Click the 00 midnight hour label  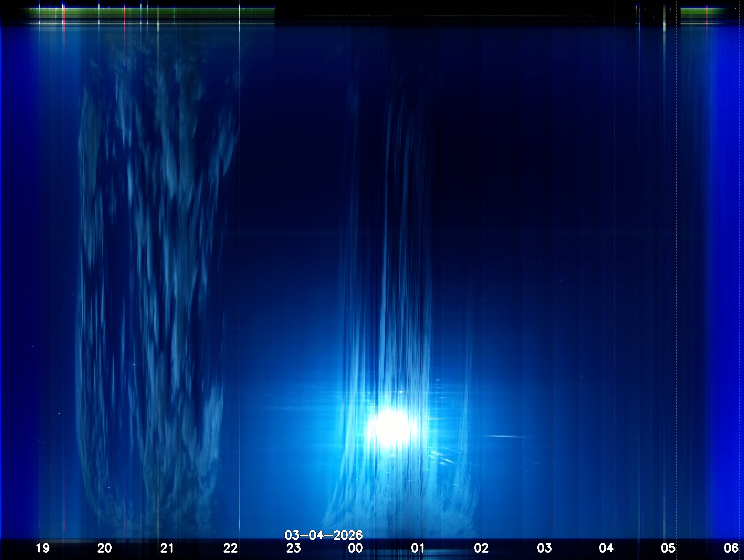(356, 548)
